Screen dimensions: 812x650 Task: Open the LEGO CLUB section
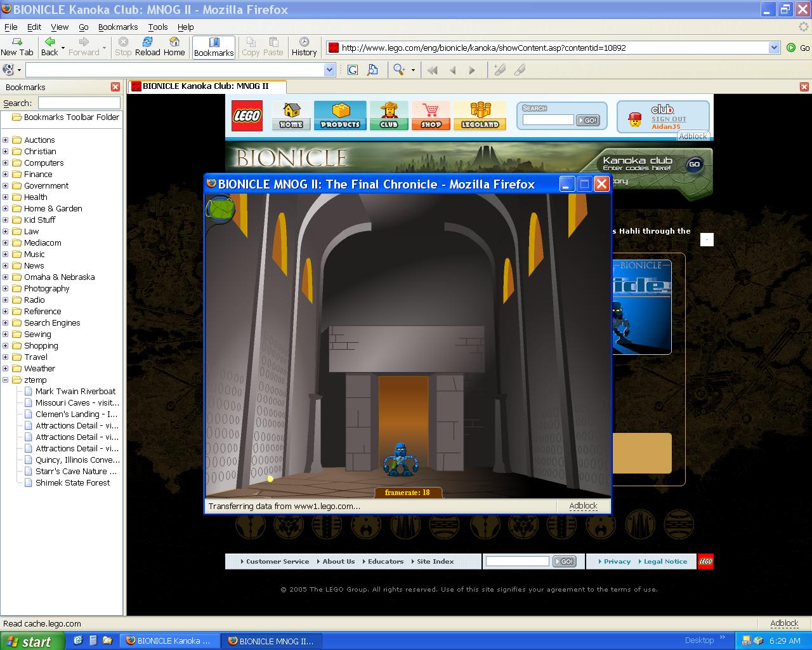389,116
